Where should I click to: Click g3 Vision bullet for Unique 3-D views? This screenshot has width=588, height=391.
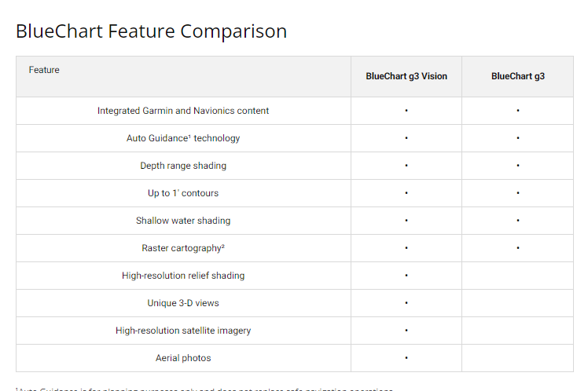[406, 303]
